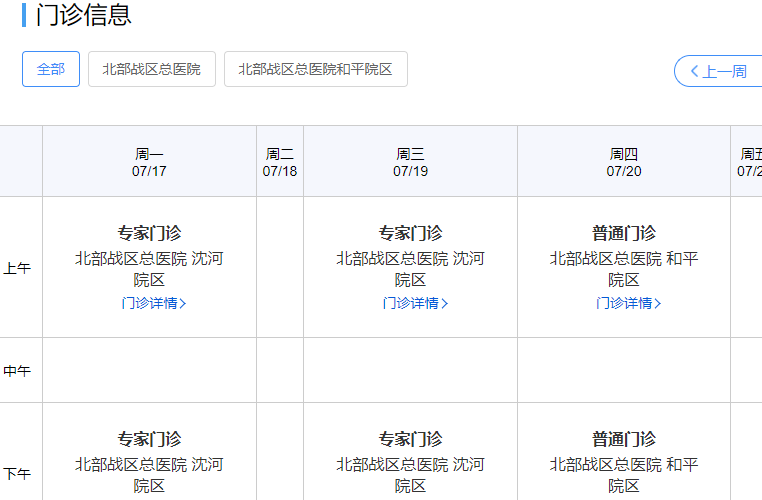Select Monday morning 专家门诊 title

point(149,233)
